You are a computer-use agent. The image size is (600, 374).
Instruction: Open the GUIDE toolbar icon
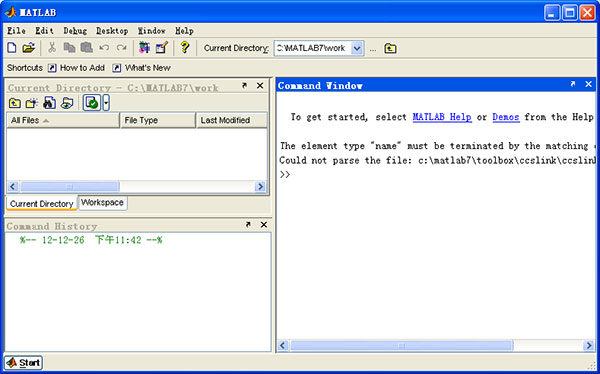(162, 47)
